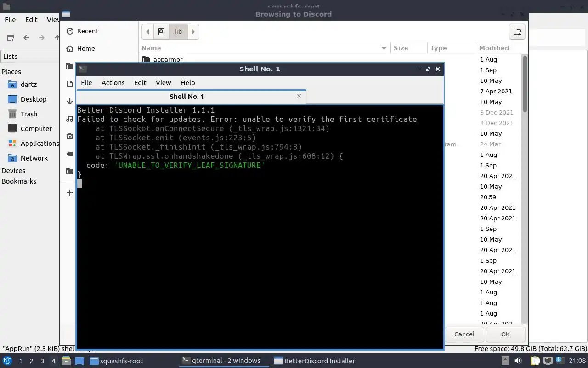Click the Cancel button in file chooser
This screenshot has width=588, height=368.
tap(464, 334)
